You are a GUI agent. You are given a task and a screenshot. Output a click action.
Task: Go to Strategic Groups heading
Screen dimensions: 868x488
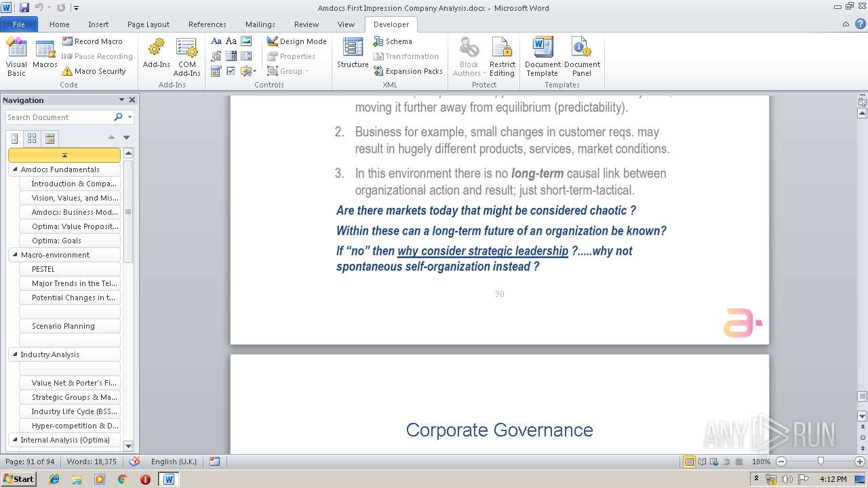coord(70,397)
